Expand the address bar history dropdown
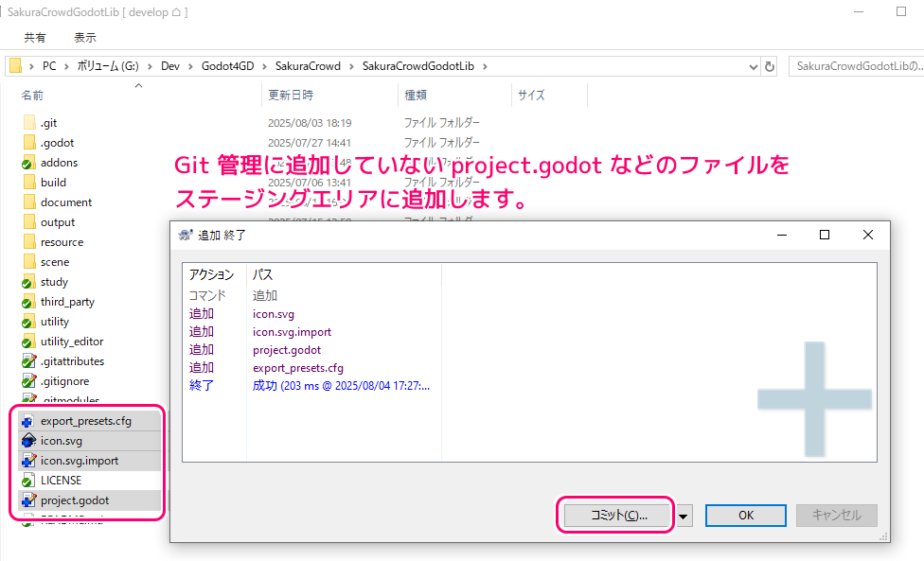 pyautogui.click(x=754, y=66)
